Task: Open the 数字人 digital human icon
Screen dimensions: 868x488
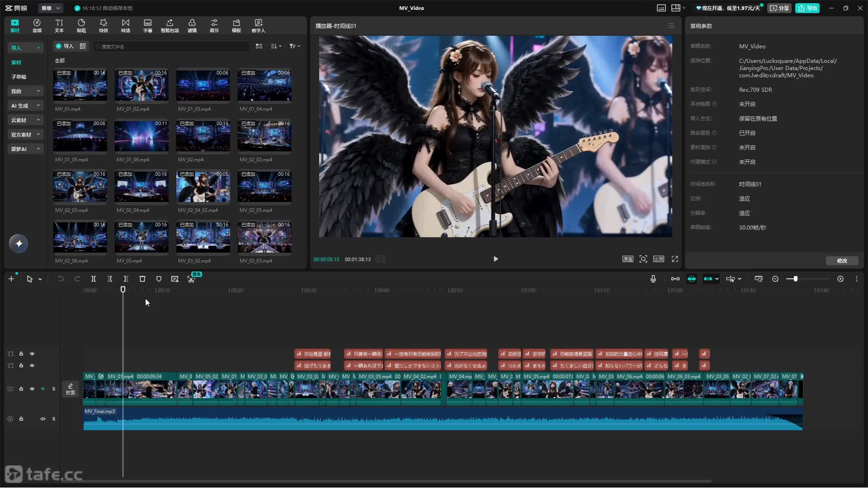Action: coord(259,26)
